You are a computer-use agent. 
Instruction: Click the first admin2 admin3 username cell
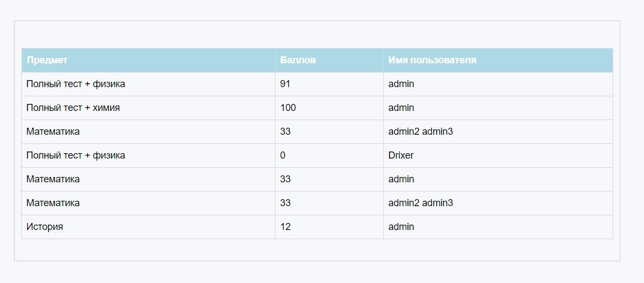pos(498,132)
